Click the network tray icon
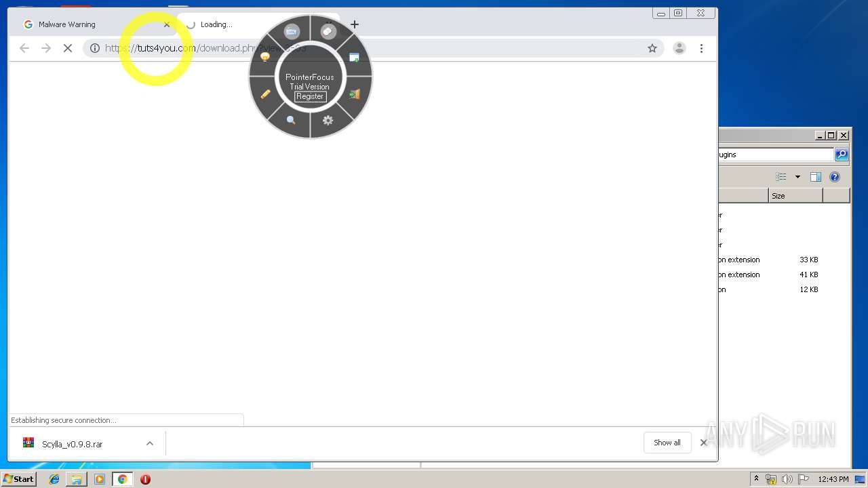This screenshot has height=488, width=868. tap(771, 479)
